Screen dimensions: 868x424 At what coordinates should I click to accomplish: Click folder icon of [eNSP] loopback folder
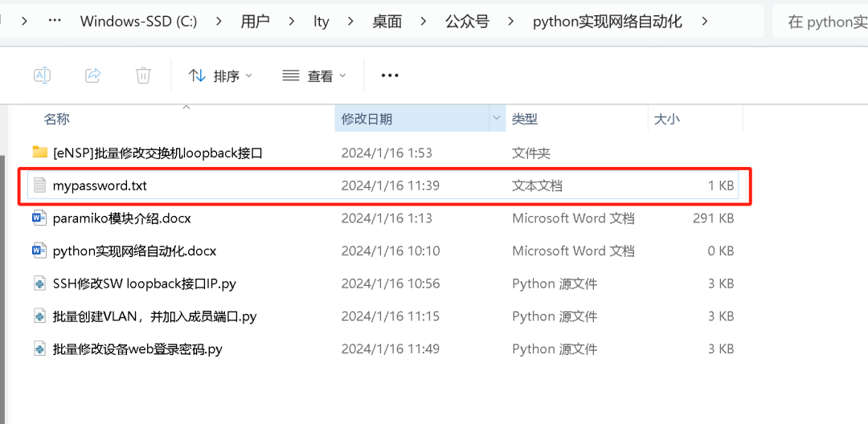pyautogui.click(x=39, y=152)
